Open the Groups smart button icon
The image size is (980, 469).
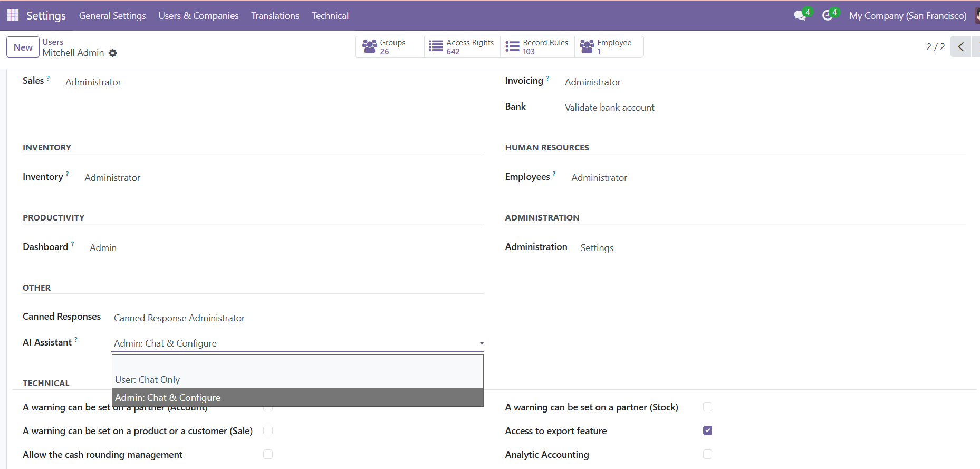tap(370, 47)
